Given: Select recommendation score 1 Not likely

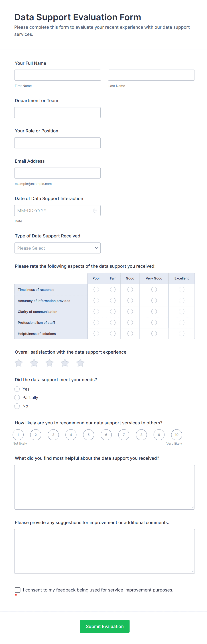Looking at the screenshot, I should click(x=18, y=435).
